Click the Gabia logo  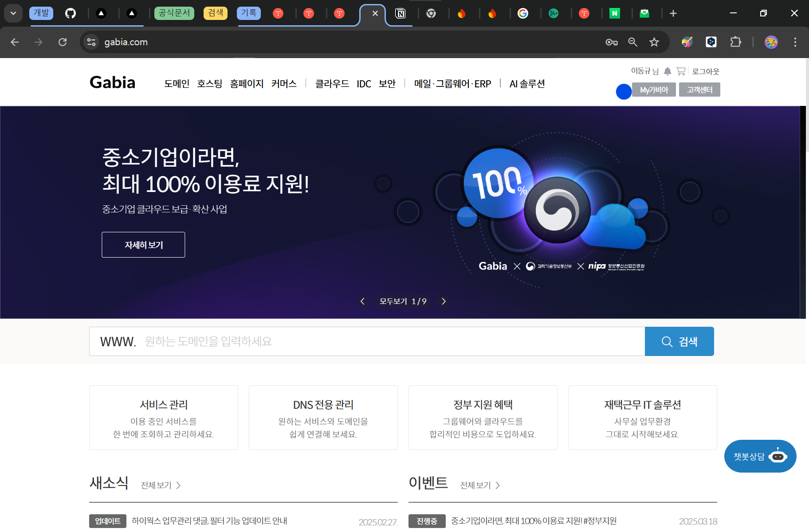click(113, 82)
